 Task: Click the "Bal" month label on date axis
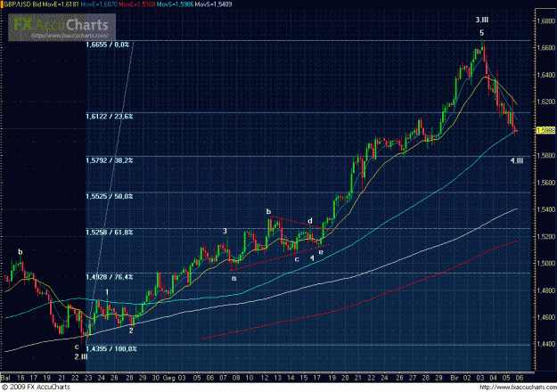pos(5,378)
